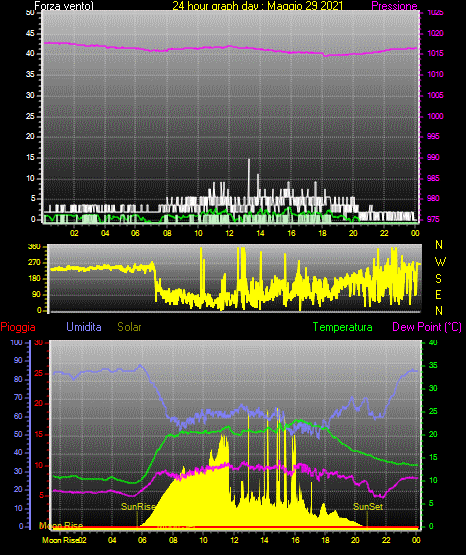Click hour '06' under the bottom chart

[x=142, y=540]
